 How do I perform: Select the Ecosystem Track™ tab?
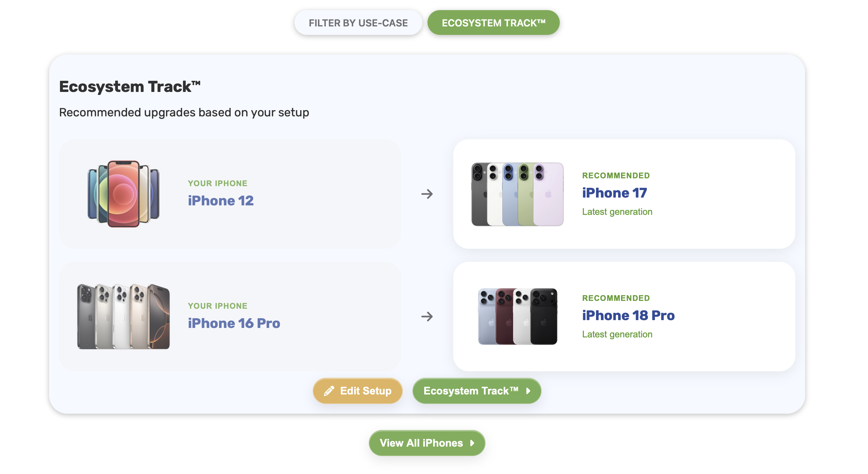493,22
